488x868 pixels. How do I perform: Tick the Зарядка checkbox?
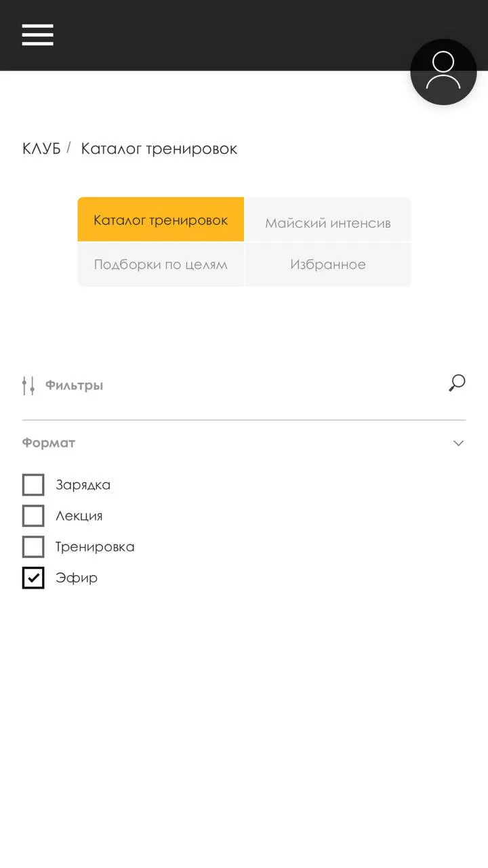[33, 485]
